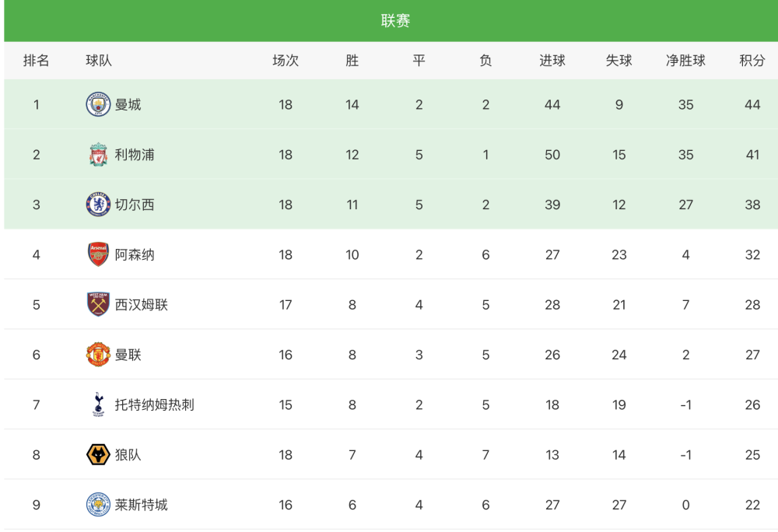778x532 pixels.
Task: Open the 托特纳姆热刺 team link
Action: (154, 404)
